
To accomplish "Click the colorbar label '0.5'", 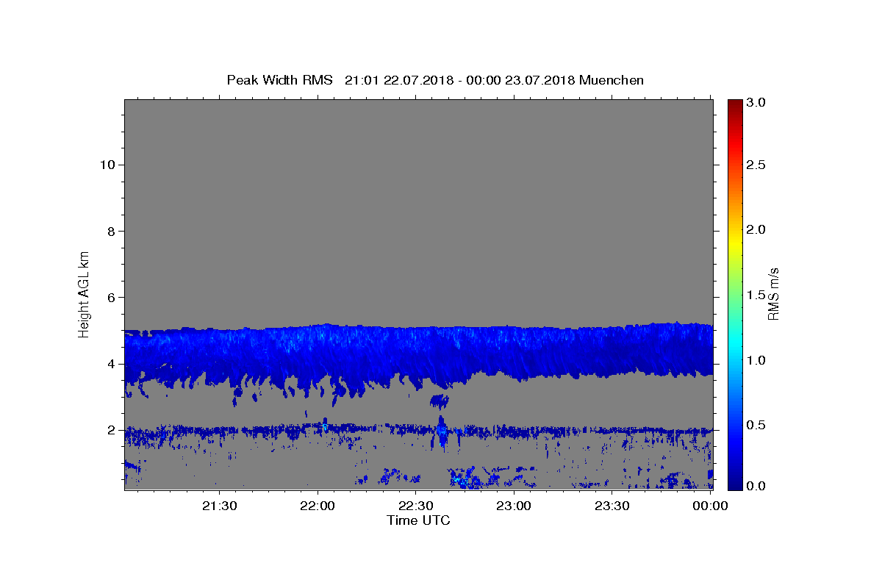I will coord(757,425).
